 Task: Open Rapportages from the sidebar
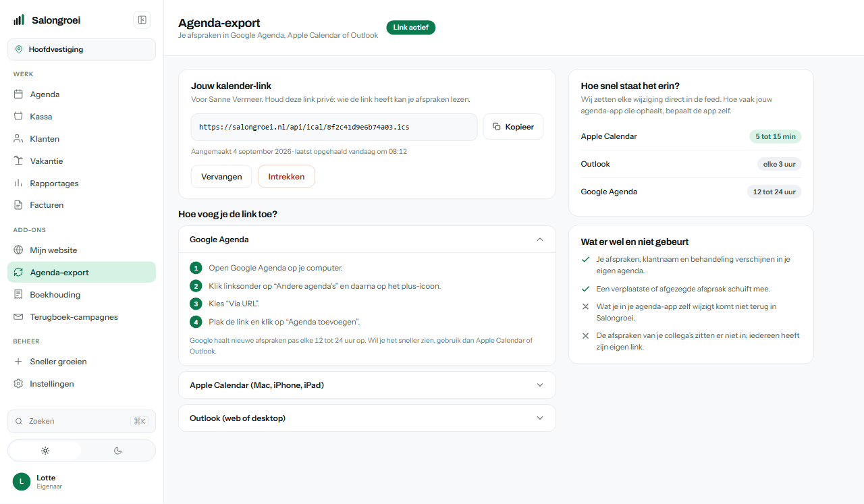(x=82, y=184)
